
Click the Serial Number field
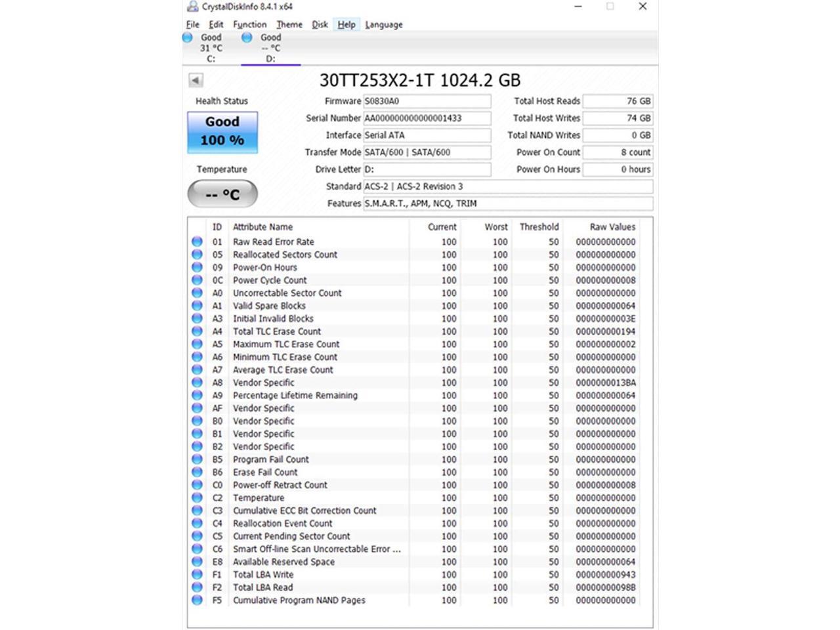tap(427, 118)
